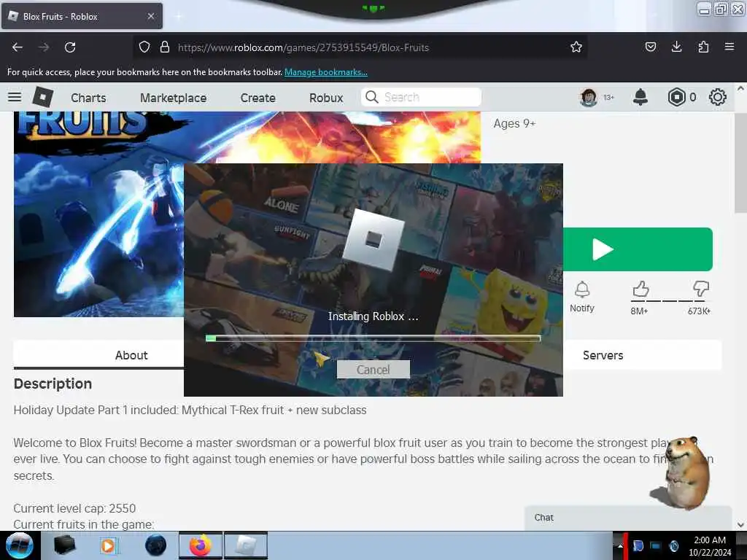747x560 pixels.
Task: Open Marketplace in Roblox navigation
Action: [174, 98]
